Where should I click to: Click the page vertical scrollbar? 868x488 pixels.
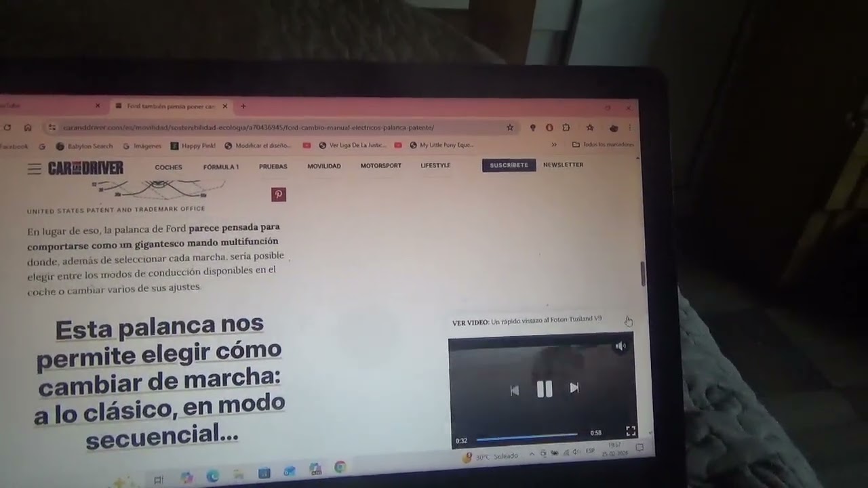tap(643, 274)
